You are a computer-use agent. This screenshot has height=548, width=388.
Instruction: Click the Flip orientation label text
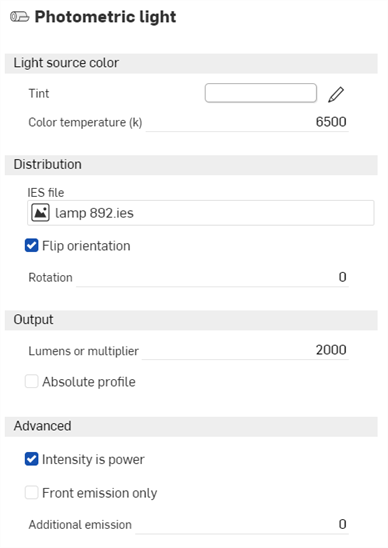click(x=86, y=246)
